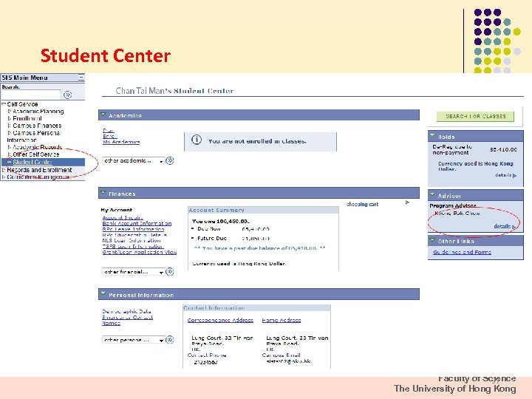The height and width of the screenshot is (399, 532).
Task: Open RPg Studentship Details link
Action: tap(134, 235)
